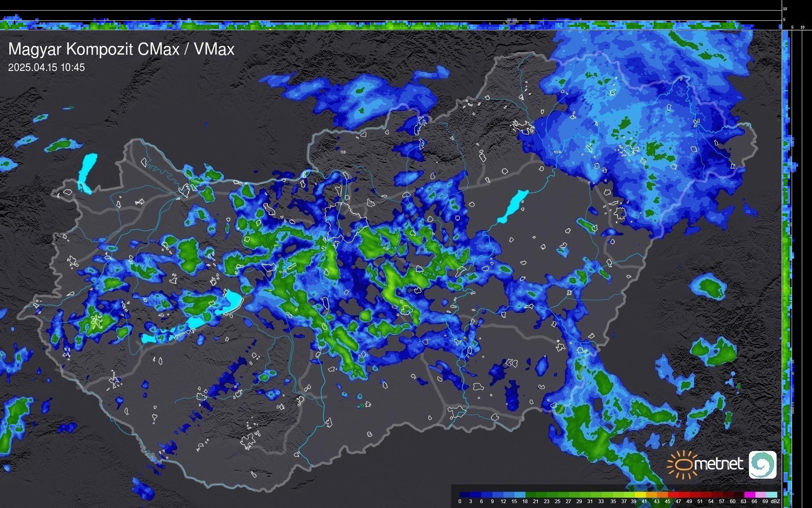
Task: Click the top VMax scale label 10
Action: [x=785, y=9]
